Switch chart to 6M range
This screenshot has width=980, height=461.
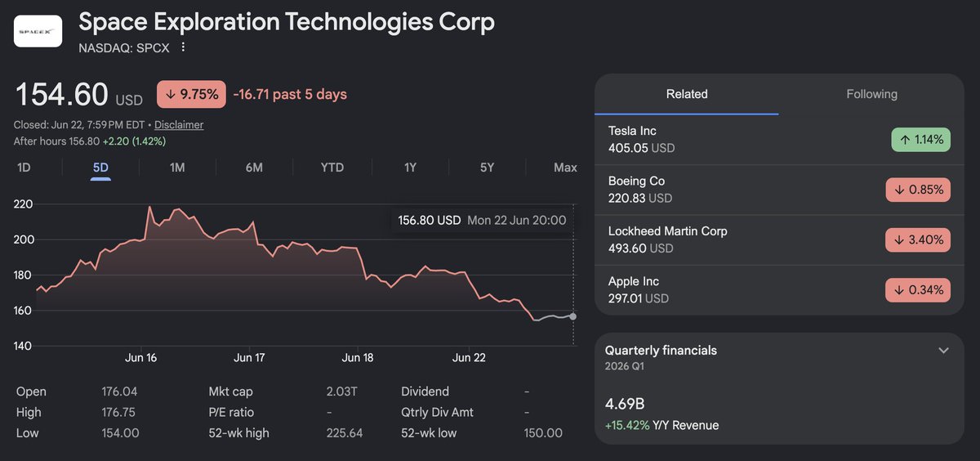pyautogui.click(x=254, y=168)
